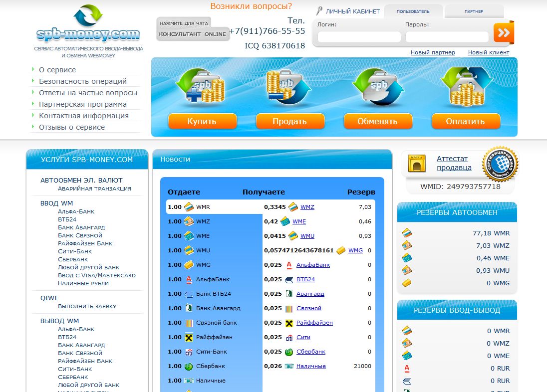Select the ВТБ24 link in Получаете column

(x=305, y=279)
